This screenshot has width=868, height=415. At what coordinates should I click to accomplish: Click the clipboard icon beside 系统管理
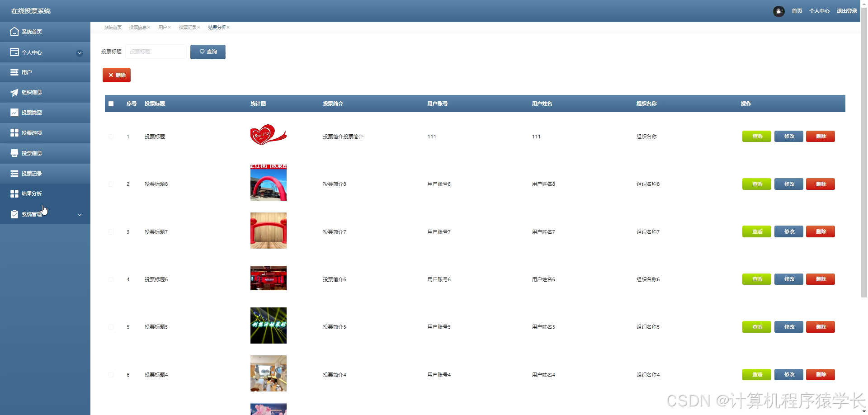coord(14,214)
